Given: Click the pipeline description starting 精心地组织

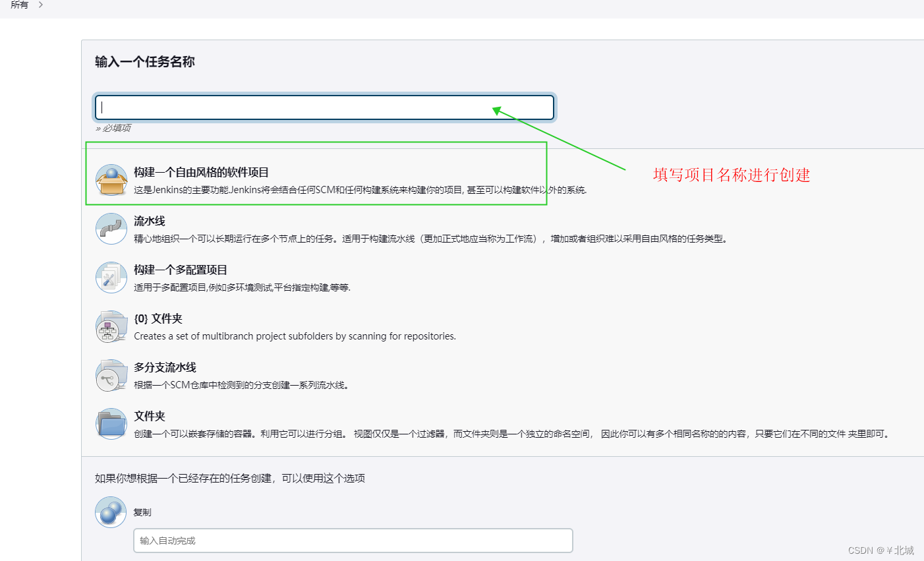Looking at the screenshot, I should pos(432,239).
